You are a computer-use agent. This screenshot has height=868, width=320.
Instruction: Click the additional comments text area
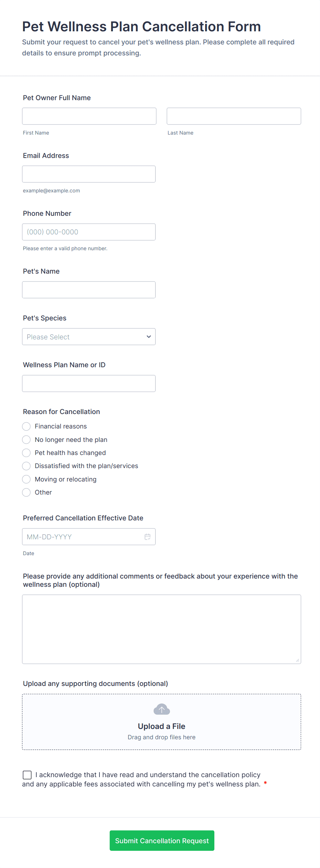coord(161,629)
